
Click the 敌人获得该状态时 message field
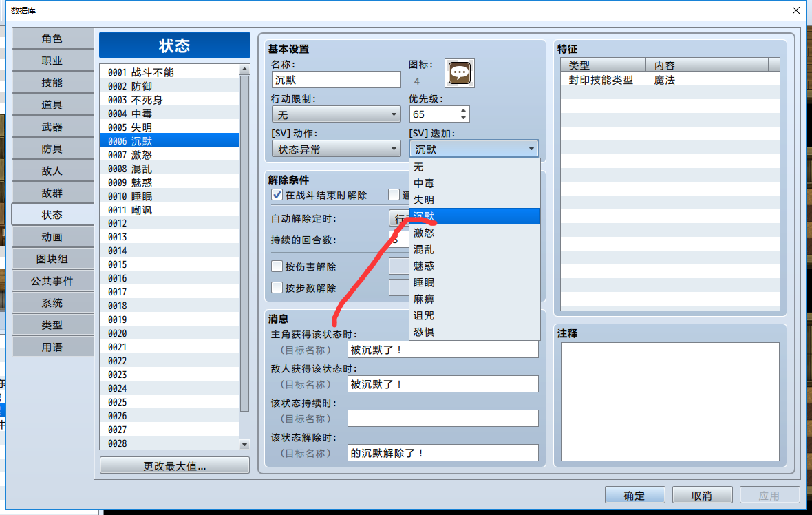pyautogui.click(x=442, y=384)
